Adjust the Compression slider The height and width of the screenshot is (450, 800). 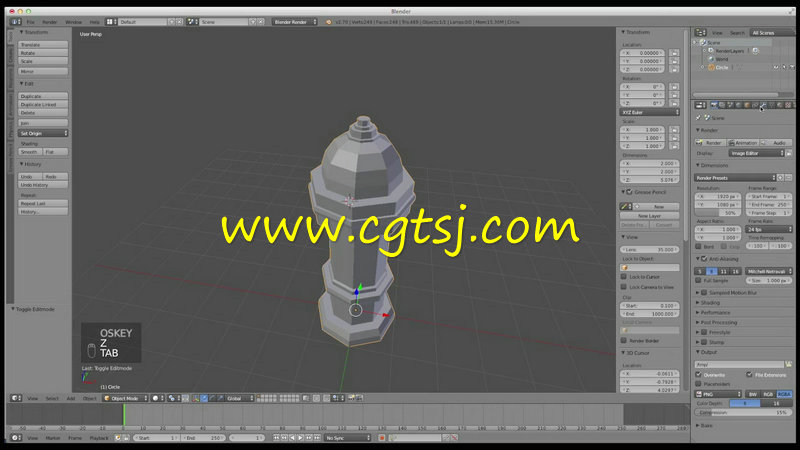[743, 412]
